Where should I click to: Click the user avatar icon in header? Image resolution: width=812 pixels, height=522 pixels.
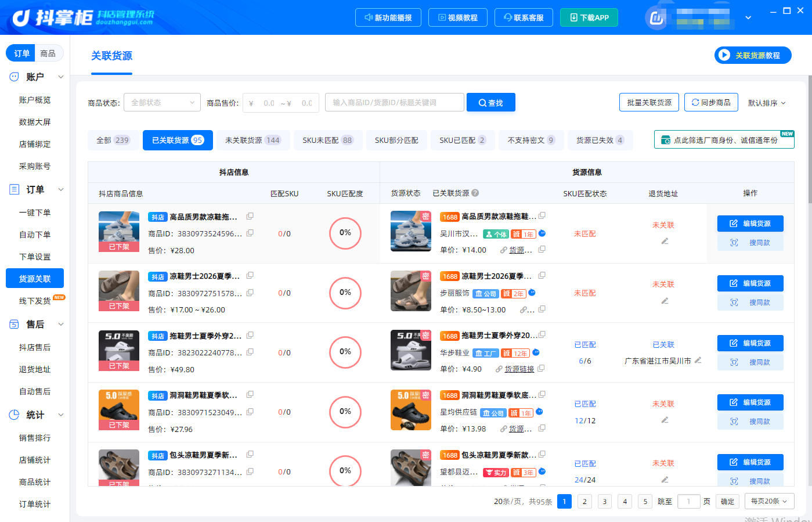click(x=656, y=18)
